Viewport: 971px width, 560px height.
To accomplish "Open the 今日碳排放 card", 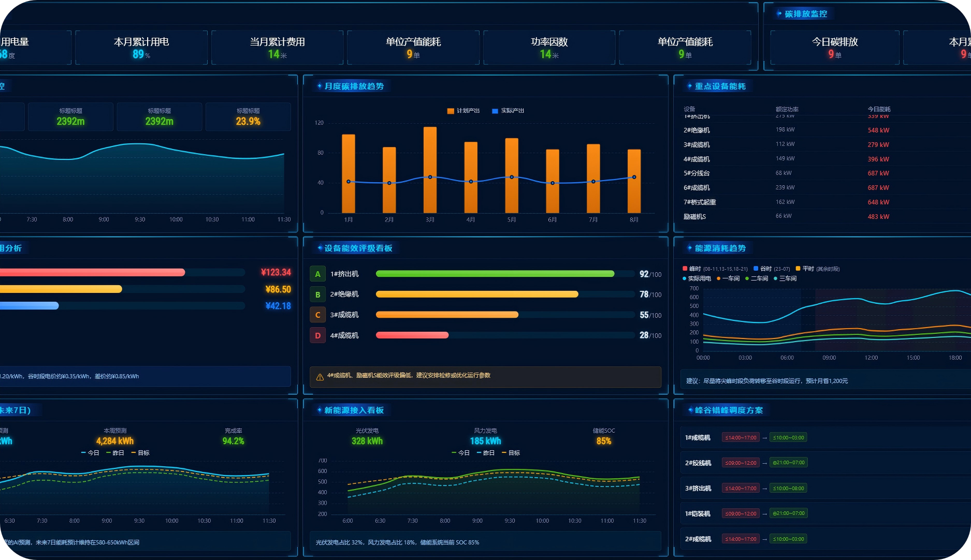I will [x=834, y=48].
